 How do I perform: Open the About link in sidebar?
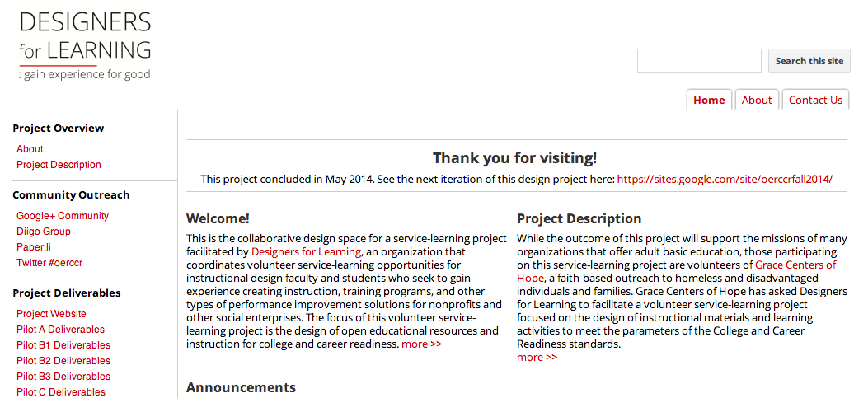30,149
